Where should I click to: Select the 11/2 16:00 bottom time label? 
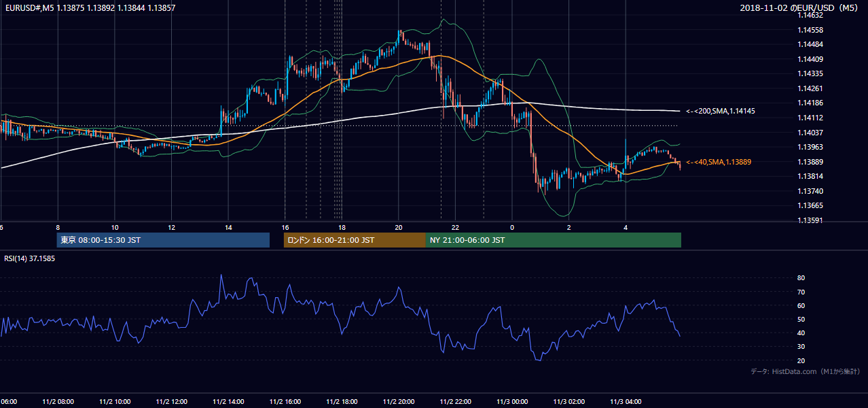pyautogui.click(x=285, y=402)
